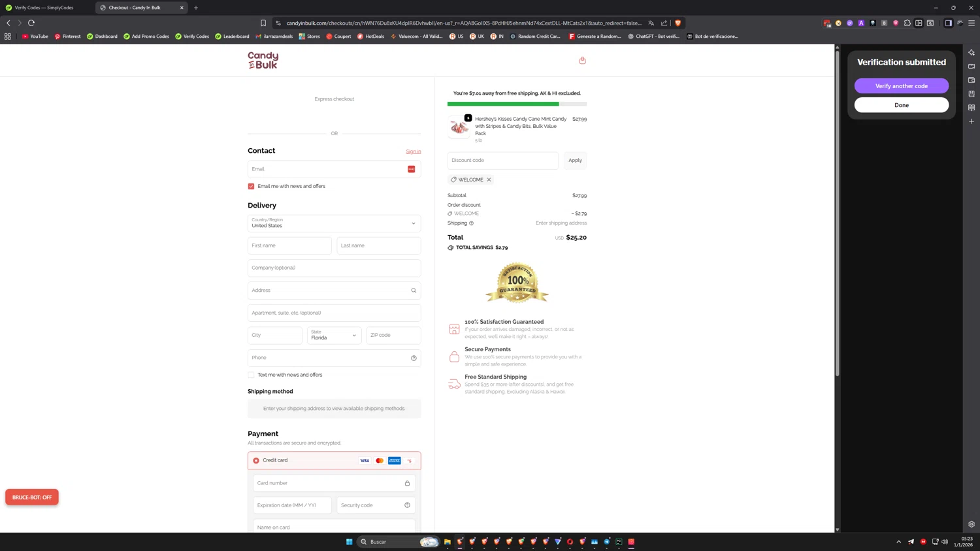Open the Dashboard bookmark
This screenshot has height=551, width=980.
102,37
